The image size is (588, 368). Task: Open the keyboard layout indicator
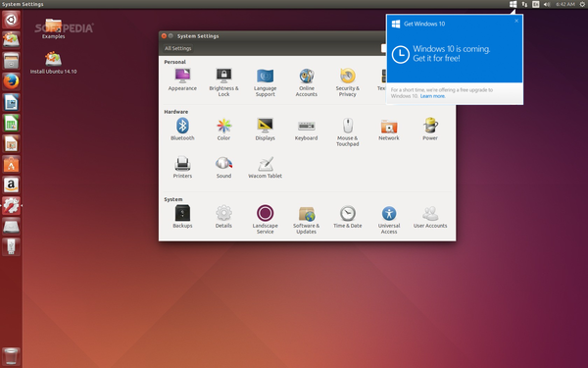tap(536, 4)
